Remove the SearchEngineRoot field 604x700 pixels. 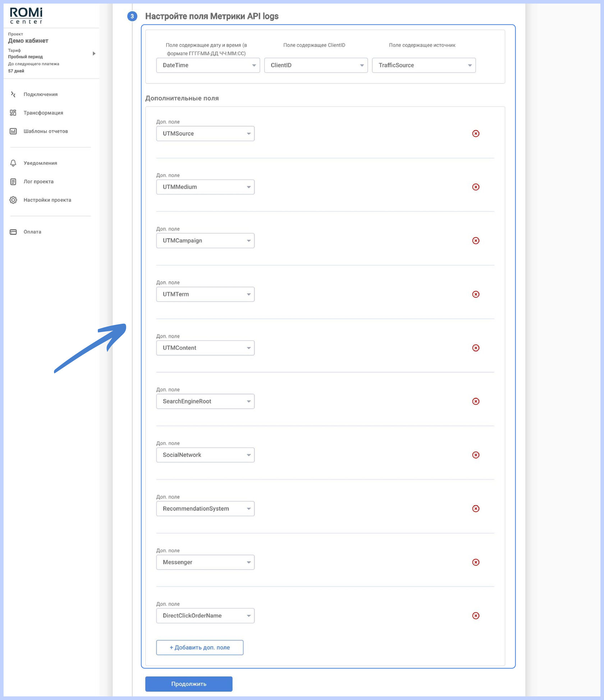pyautogui.click(x=476, y=401)
